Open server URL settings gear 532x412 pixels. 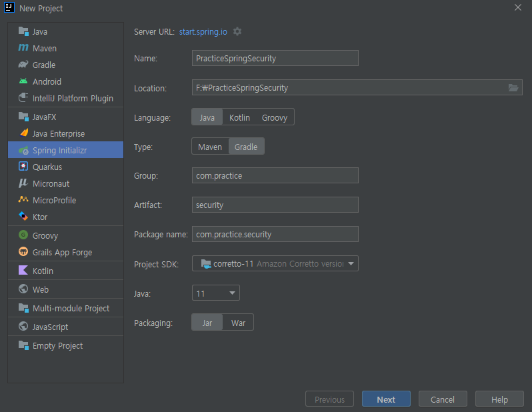tap(237, 31)
